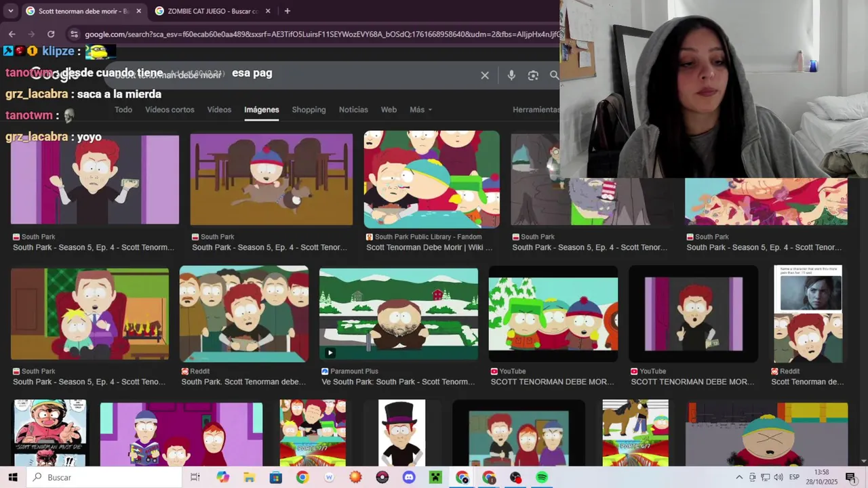Open Google Lens image search icon
868x488 pixels.
coord(533,75)
